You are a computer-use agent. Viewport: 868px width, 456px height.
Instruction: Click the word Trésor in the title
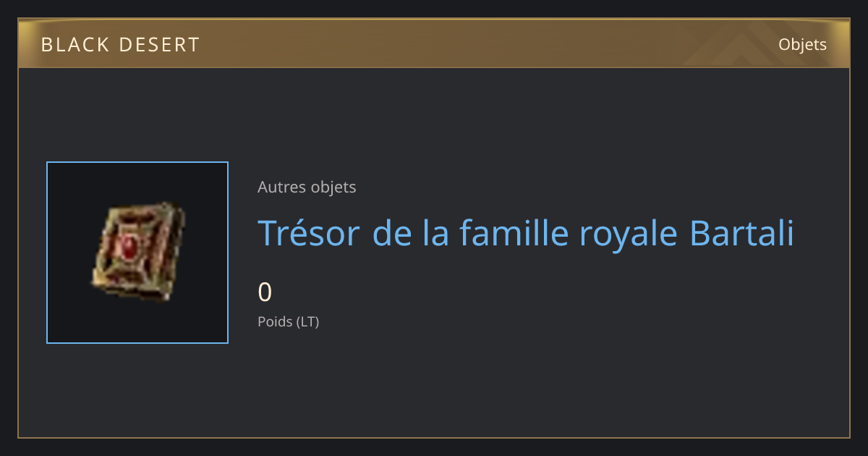click(x=308, y=233)
